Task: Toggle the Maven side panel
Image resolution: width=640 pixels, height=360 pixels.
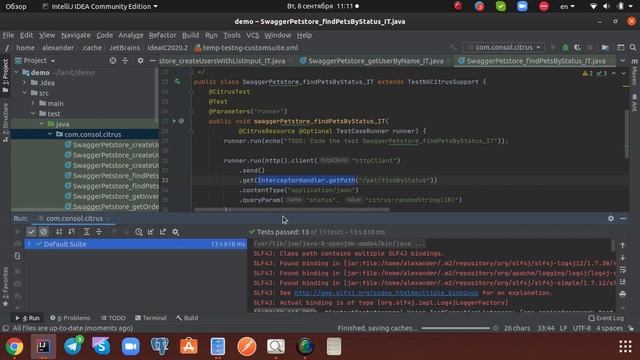Action: point(634,73)
